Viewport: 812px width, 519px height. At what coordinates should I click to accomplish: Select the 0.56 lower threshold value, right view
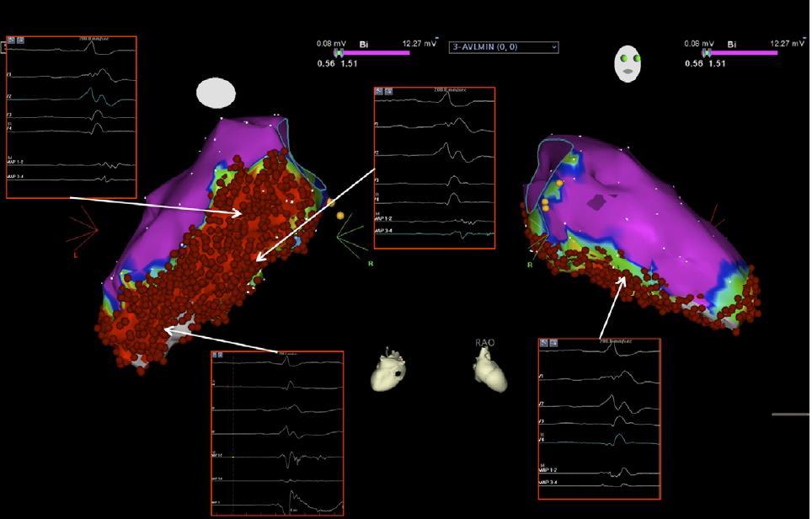point(694,64)
